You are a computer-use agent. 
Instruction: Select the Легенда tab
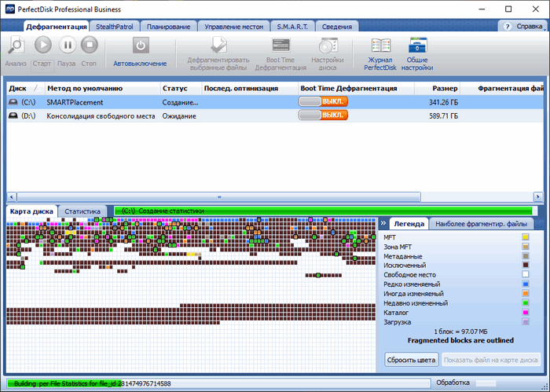click(x=409, y=224)
